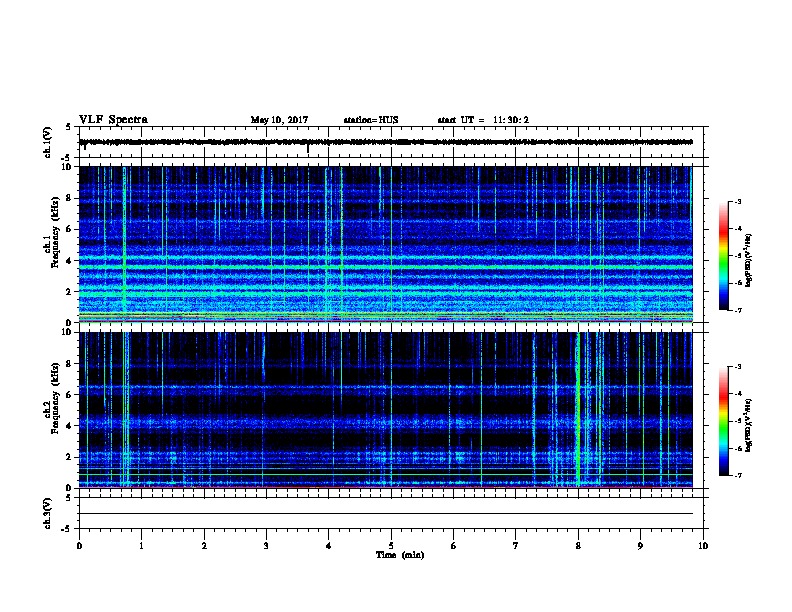This screenshot has height=612, width=792.
Task: Click tick label "1" on the time axis
Action: coord(141,546)
